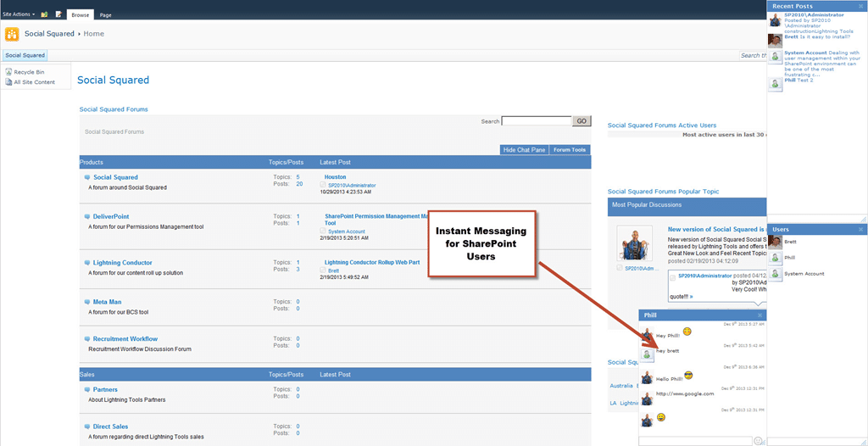Open the Social Squared Forums Popular Topic title
Viewport: 868px width, 446px height.
point(663,192)
